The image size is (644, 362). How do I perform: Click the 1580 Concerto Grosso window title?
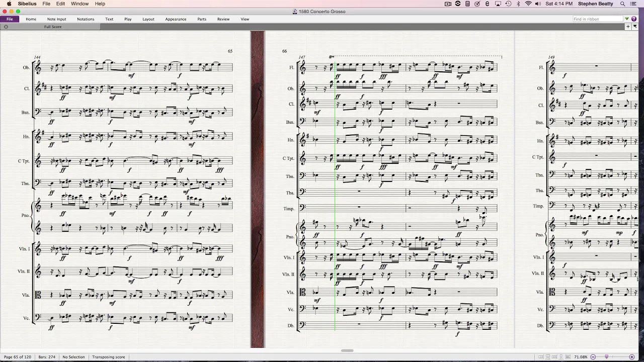click(322, 12)
